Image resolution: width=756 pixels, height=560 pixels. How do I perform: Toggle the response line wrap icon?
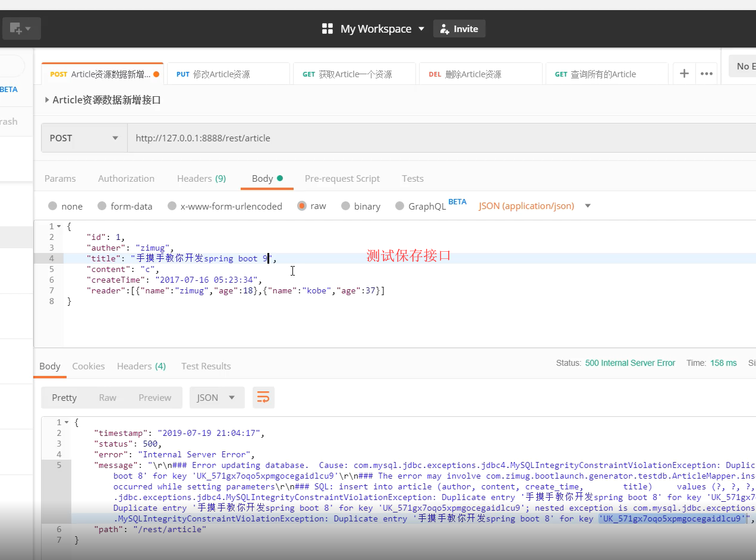tap(263, 397)
